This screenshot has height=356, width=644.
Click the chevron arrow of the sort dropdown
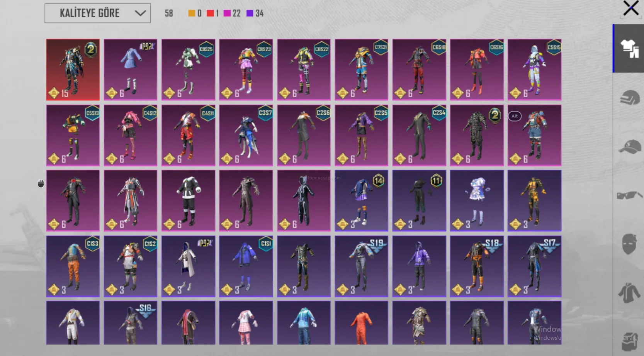click(x=140, y=13)
